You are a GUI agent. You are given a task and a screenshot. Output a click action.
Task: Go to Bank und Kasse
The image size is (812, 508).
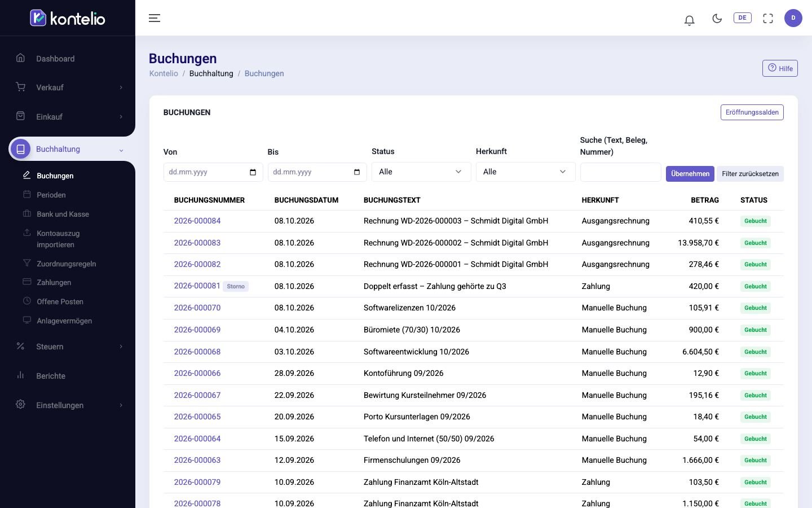click(x=63, y=214)
